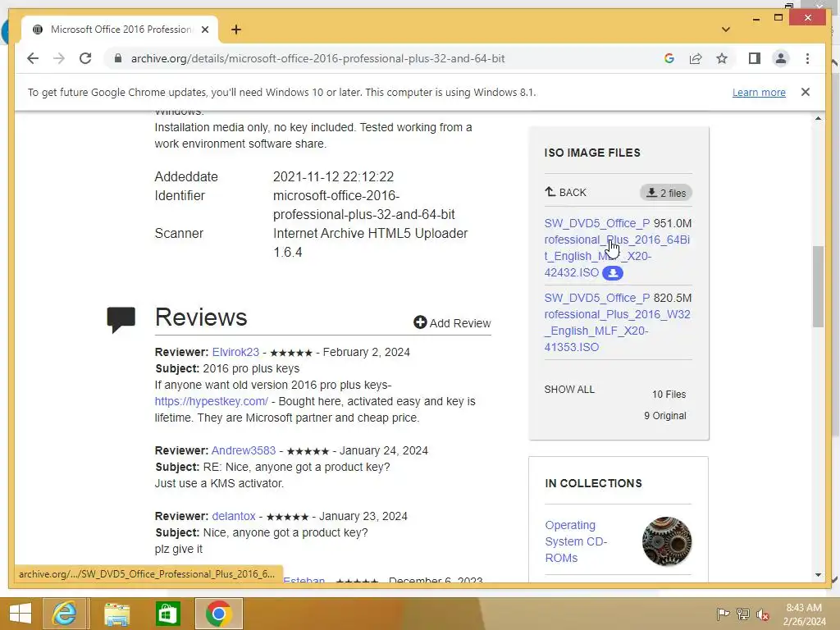Open the Windows Start button

[21, 614]
